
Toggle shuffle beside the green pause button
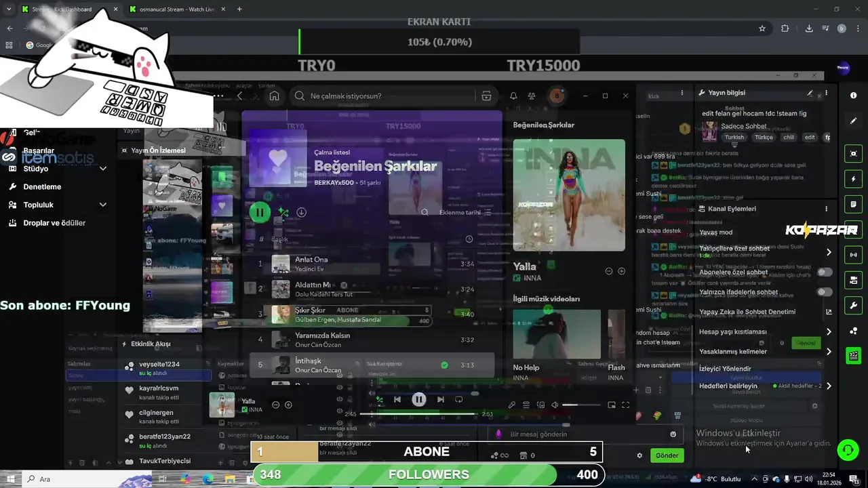click(x=283, y=212)
